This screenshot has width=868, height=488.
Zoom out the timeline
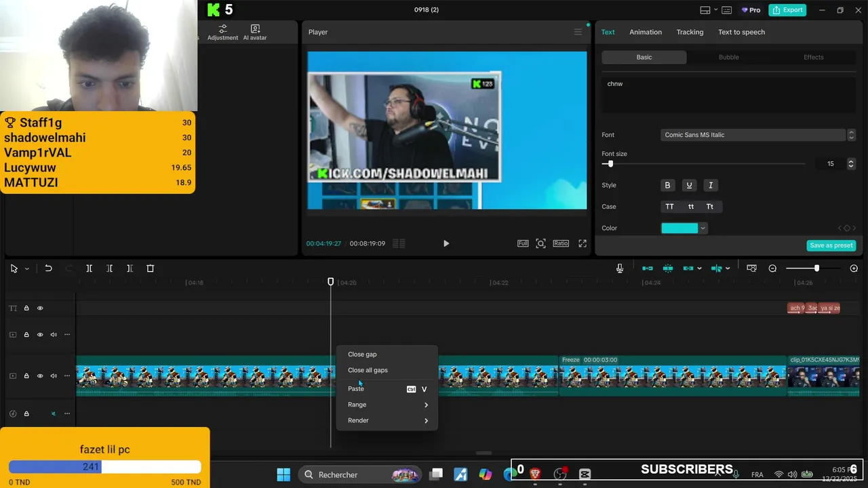pos(772,268)
